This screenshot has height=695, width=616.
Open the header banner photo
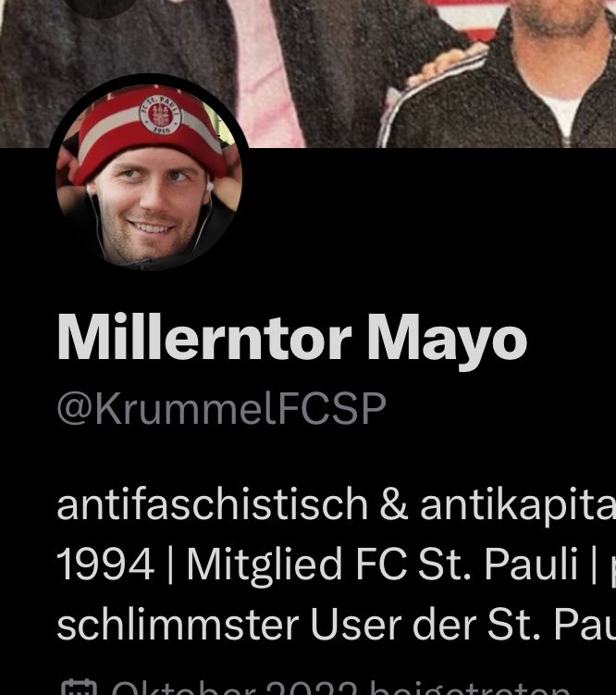(x=308, y=74)
